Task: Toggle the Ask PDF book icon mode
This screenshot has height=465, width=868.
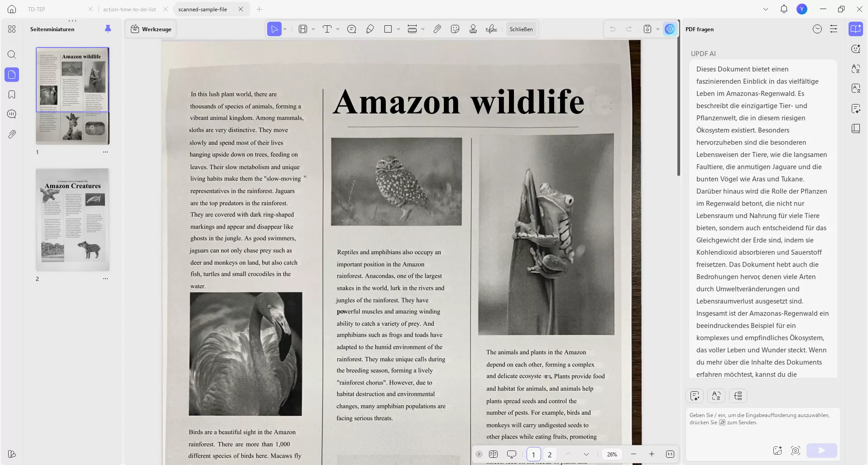Action: coord(856,29)
